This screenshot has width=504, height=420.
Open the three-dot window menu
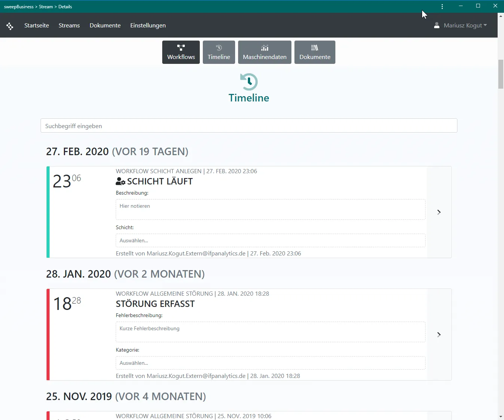(442, 6)
